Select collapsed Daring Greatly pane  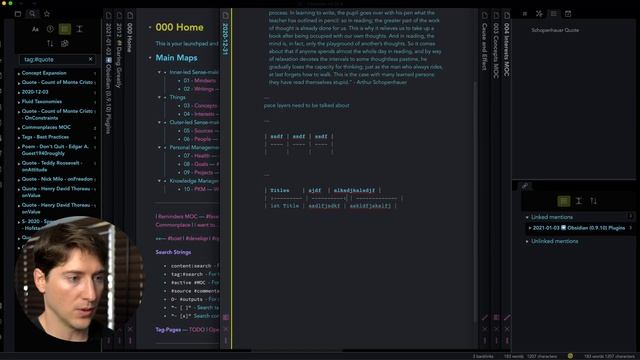pyautogui.click(x=119, y=56)
